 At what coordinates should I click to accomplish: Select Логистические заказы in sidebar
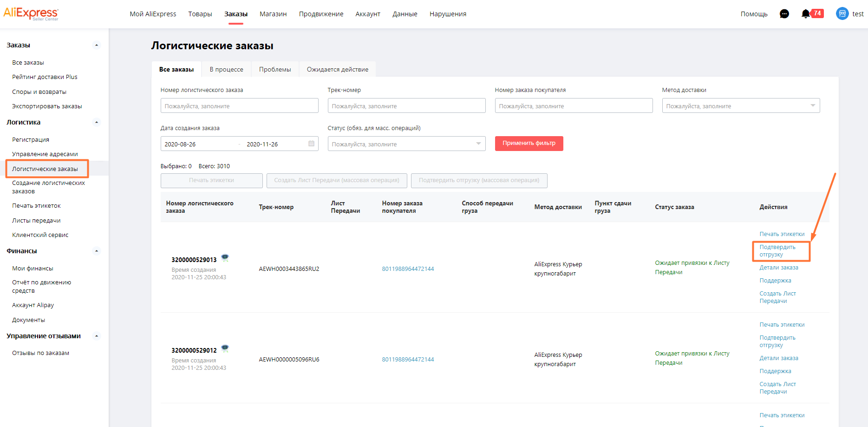coord(45,169)
